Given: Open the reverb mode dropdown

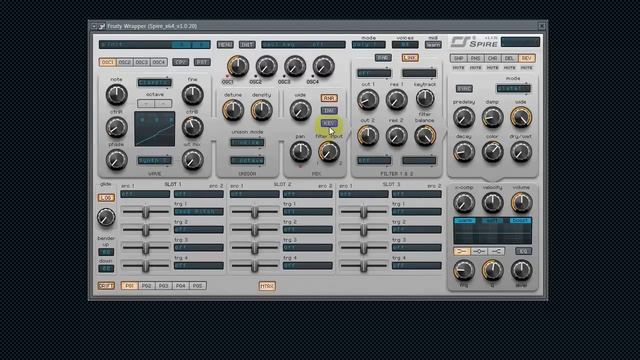Looking at the screenshot, I should pyautogui.click(x=513, y=88).
